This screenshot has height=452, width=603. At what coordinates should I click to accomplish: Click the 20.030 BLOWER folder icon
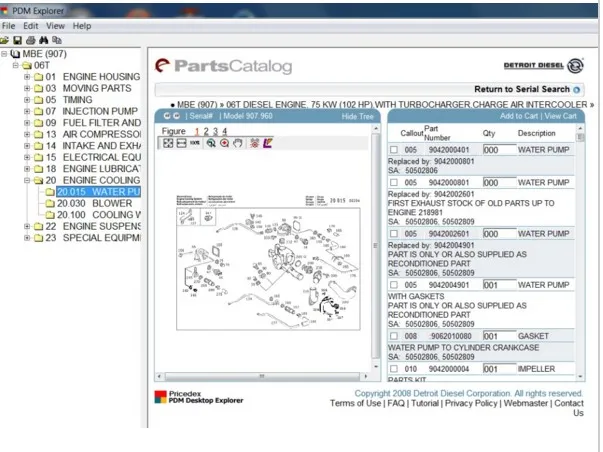(x=50, y=203)
